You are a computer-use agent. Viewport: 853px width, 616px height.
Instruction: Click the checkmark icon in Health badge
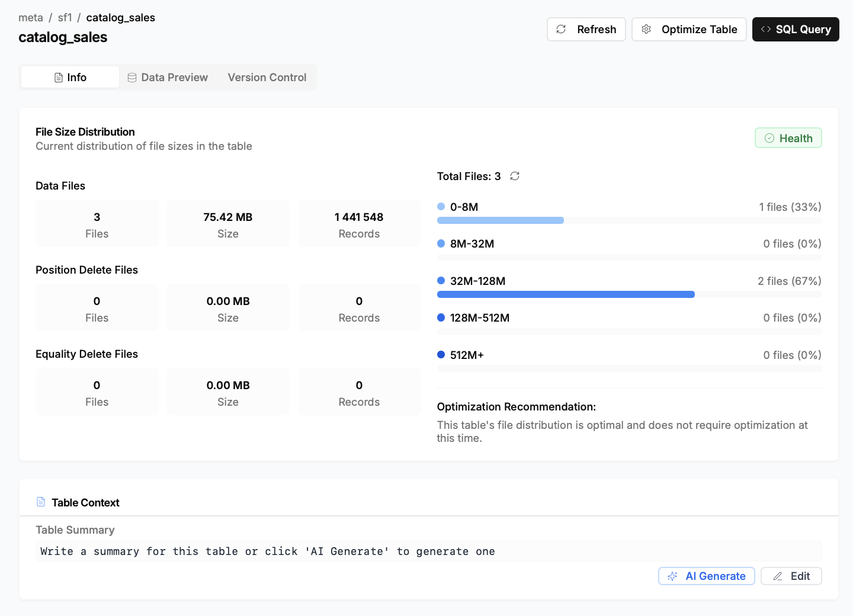coord(769,138)
